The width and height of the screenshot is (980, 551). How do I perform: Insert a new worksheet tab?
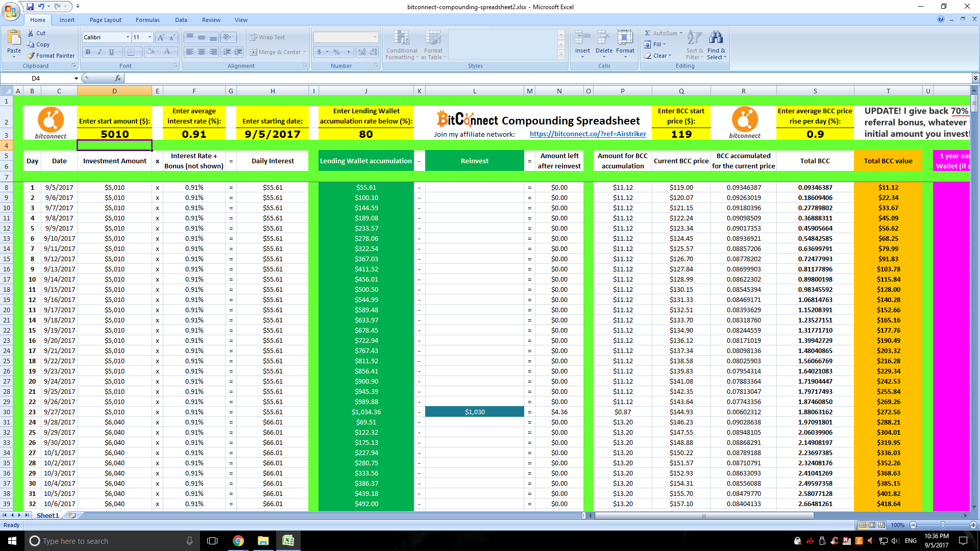coord(72,515)
